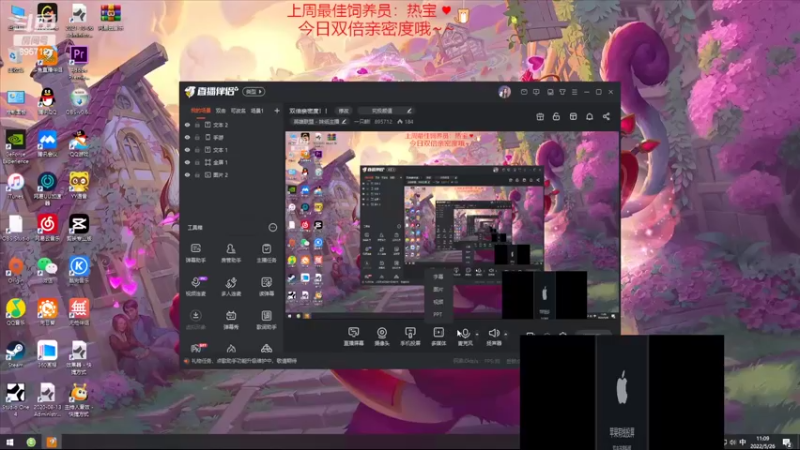Open the mode switch pill near logo
The image size is (800, 450).
(x=254, y=92)
